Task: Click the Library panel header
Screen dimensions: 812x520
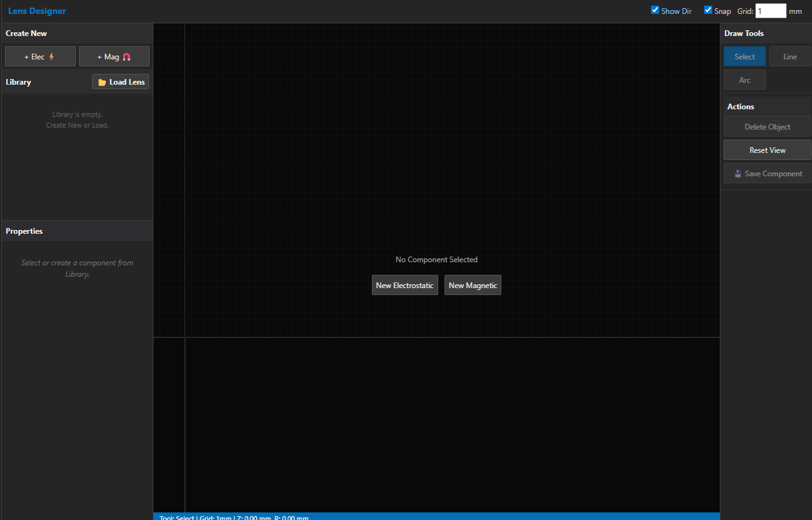Action: tap(18, 82)
